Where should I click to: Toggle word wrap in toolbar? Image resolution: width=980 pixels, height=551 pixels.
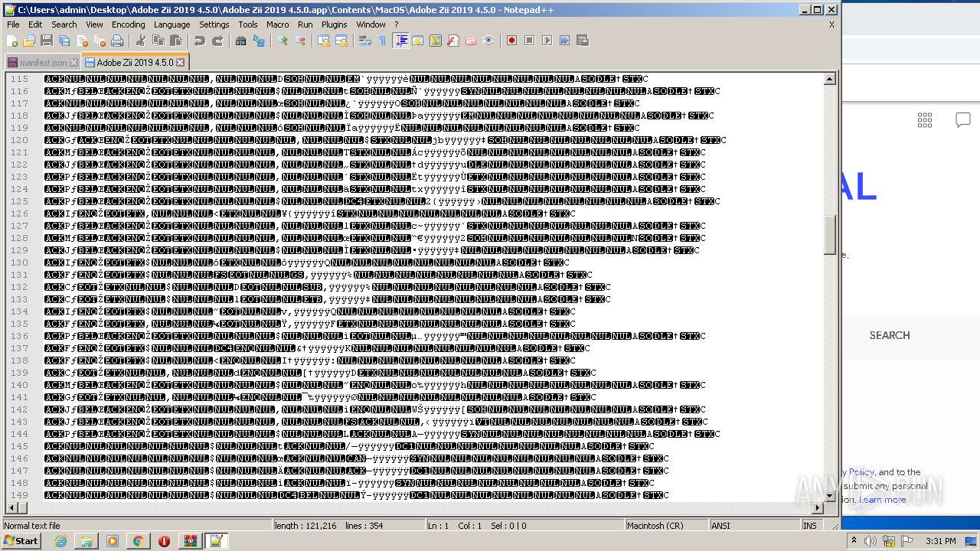tap(364, 41)
